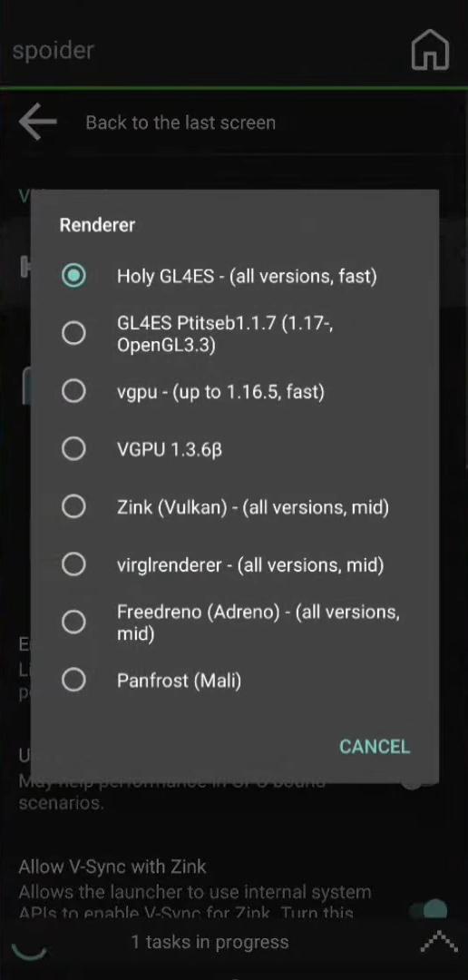The width and height of the screenshot is (468, 980).
Task: Tap Holy GL4ES all versions label text
Action: point(247,276)
